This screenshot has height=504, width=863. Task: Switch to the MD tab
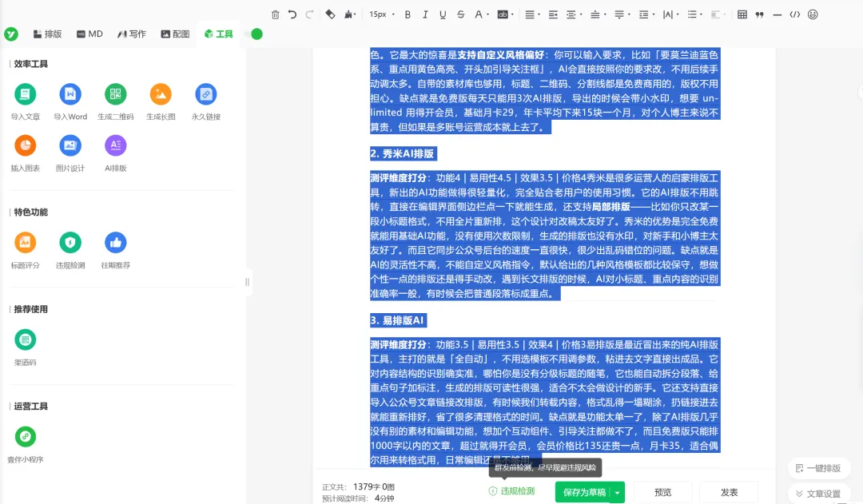(89, 34)
